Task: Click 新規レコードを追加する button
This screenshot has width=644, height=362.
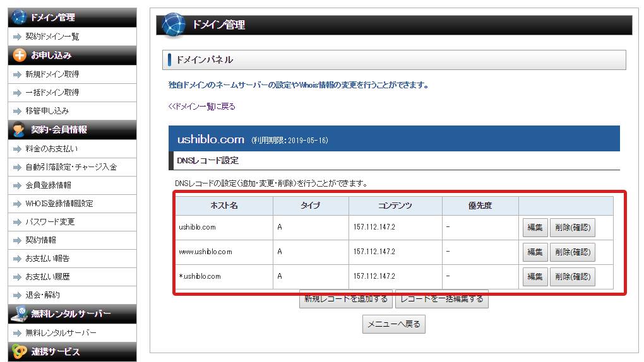Action: (x=346, y=299)
